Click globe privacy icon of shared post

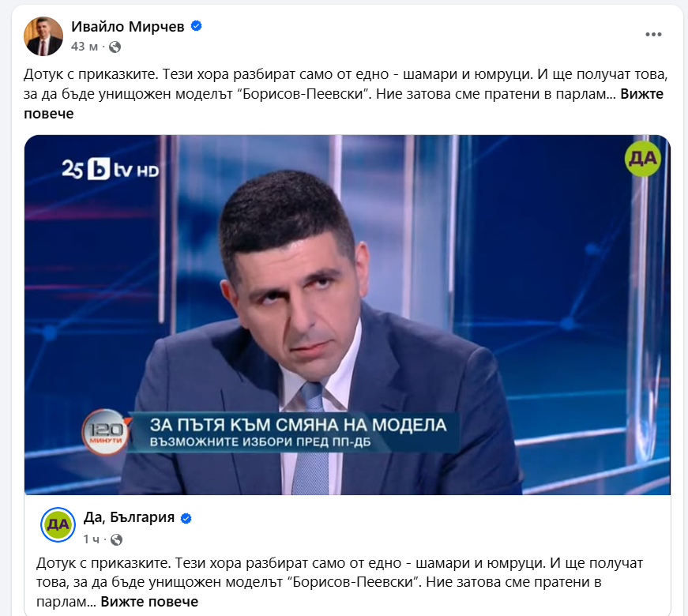pyautogui.click(x=116, y=539)
